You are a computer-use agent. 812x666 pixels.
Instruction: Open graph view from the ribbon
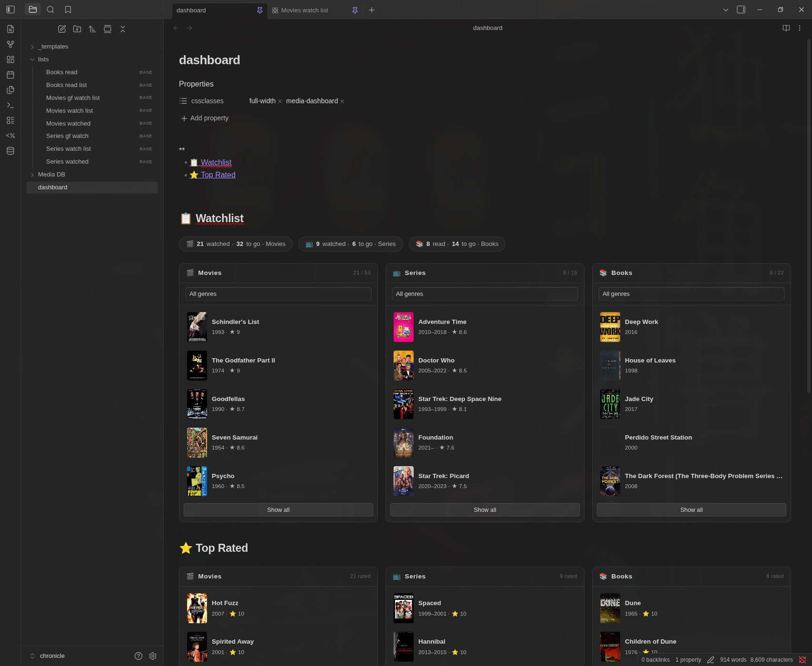(x=10, y=44)
